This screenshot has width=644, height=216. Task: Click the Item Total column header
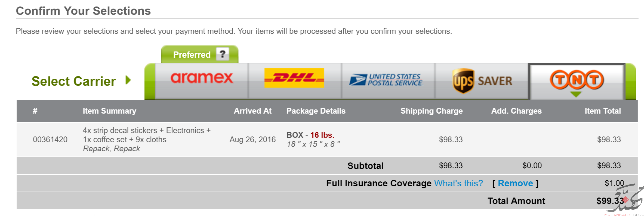point(603,111)
